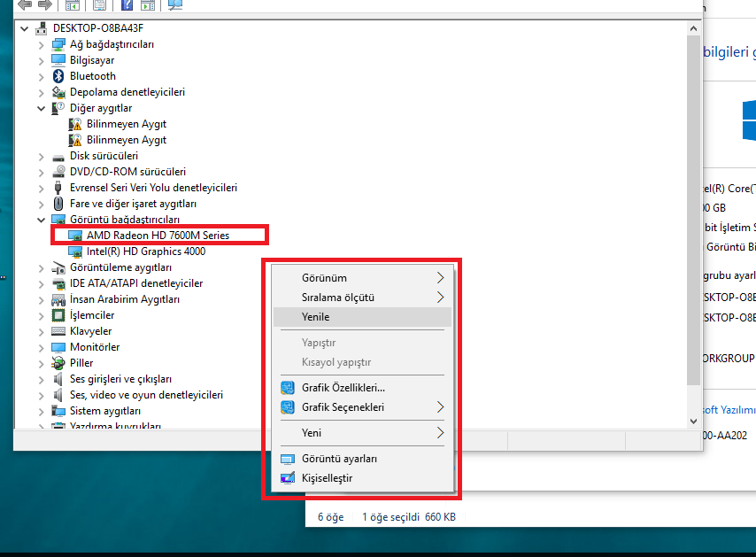
Task: Click the Evrensel Seri Veri Yolu denetleyicileri label
Action: pyautogui.click(x=153, y=188)
